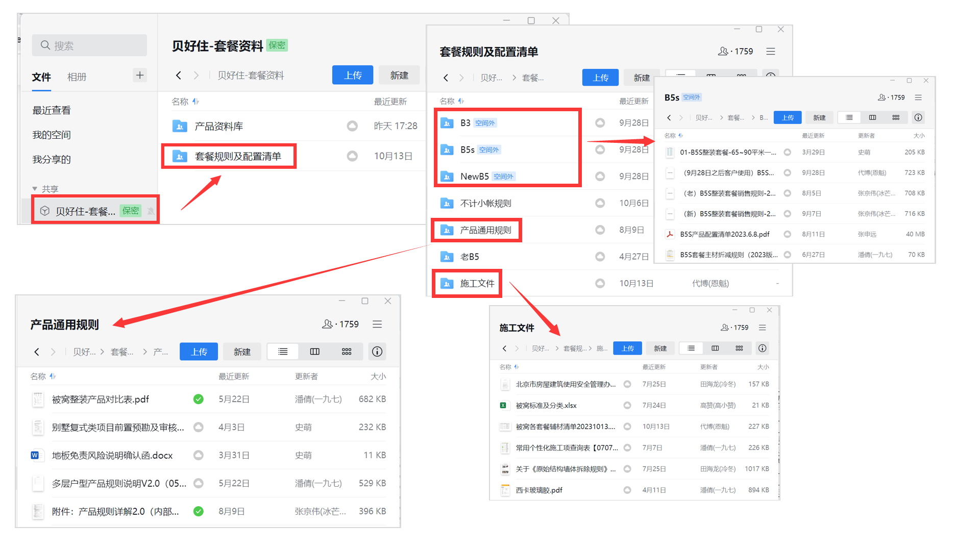Viewport: 980px width, 551px height.
Task: Click 新建 button in 产品通用规则 window
Action: pyautogui.click(x=242, y=352)
